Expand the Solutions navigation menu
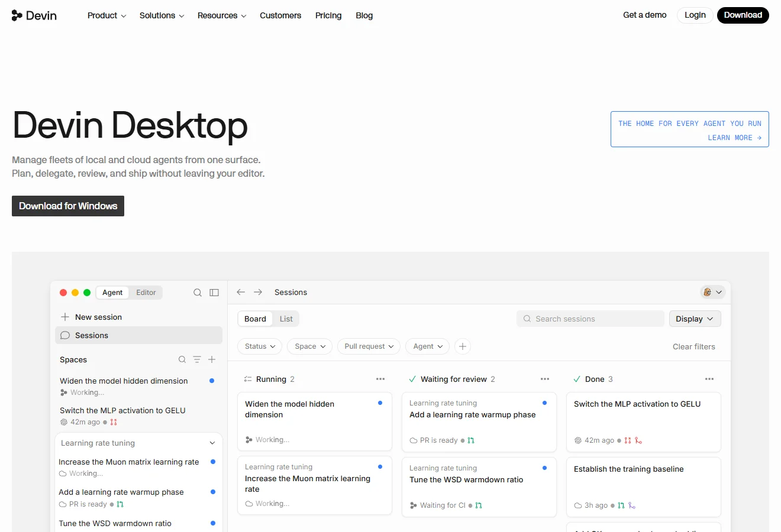This screenshot has width=781, height=532. point(162,15)
